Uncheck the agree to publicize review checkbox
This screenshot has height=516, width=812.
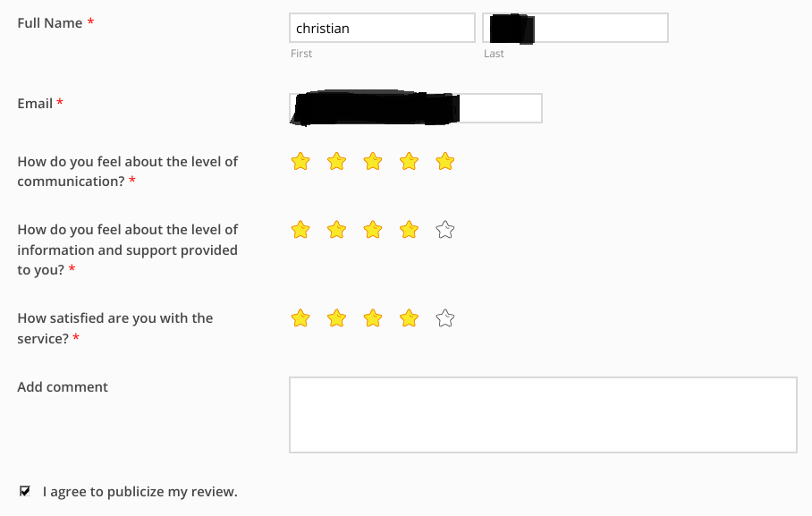click(25, 491)
